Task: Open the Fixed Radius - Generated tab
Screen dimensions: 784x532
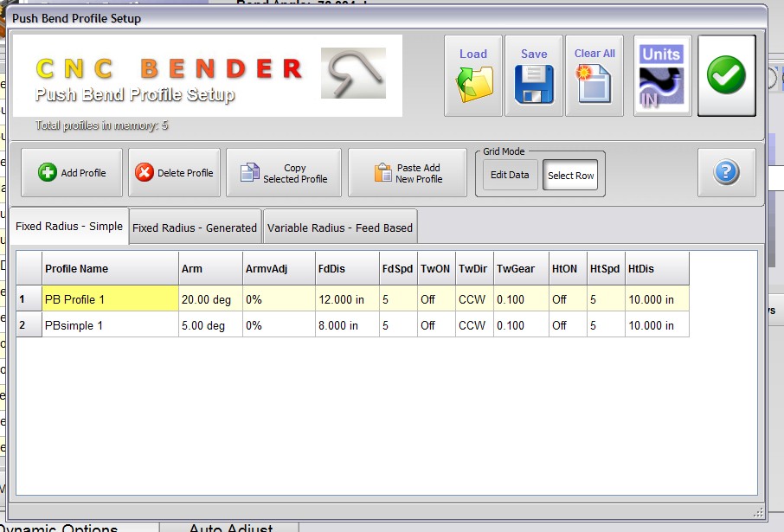Action: pyautogui.click(x=195, y=228)
